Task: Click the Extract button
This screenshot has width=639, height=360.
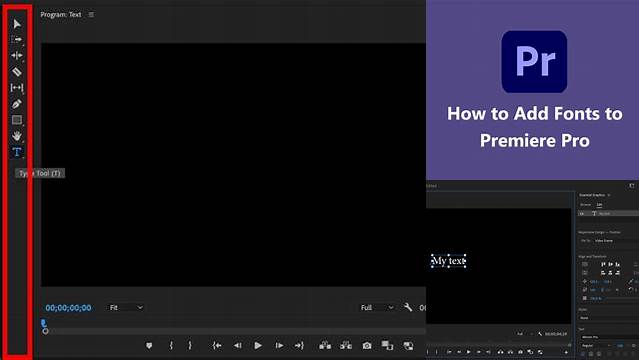Action: (346, 346)
